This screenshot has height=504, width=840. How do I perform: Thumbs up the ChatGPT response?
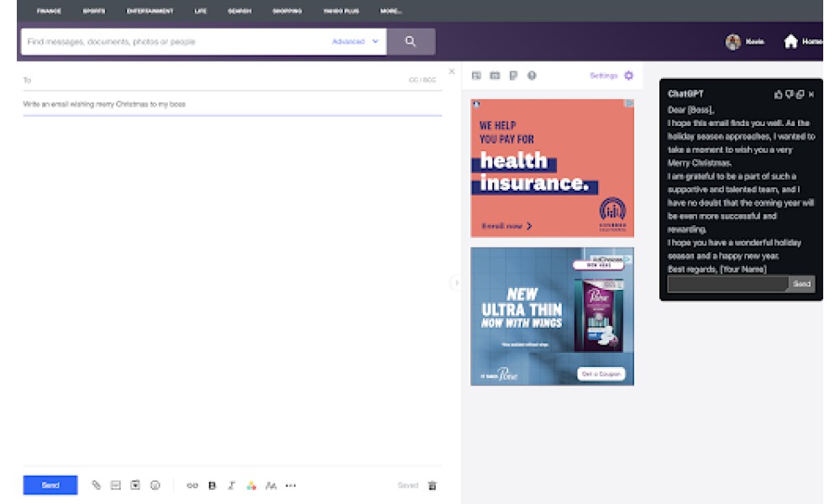pos(779,94)
